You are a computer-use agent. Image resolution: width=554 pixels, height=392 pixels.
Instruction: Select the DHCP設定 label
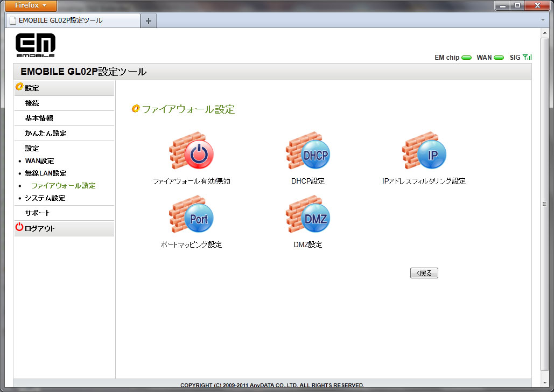click(308, 181)
